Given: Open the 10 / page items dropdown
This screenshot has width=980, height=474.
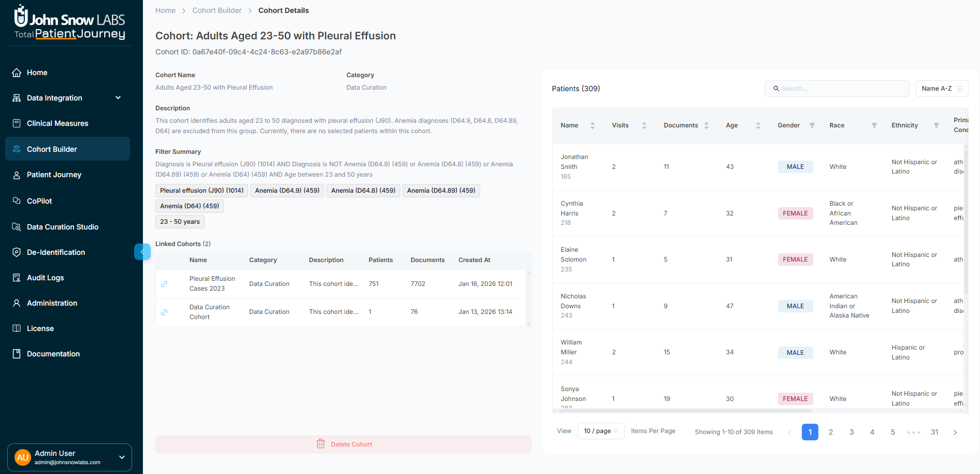Looking at the screenshot, I should [600, 431].
